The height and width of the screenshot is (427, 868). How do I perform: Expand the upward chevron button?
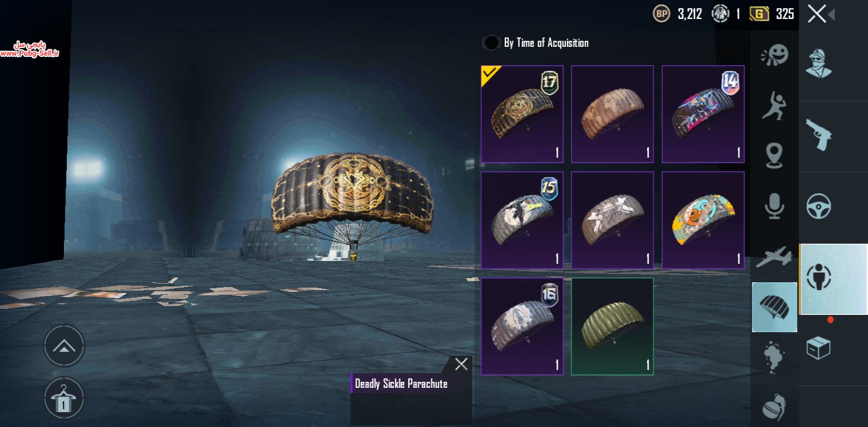[64, 346]
